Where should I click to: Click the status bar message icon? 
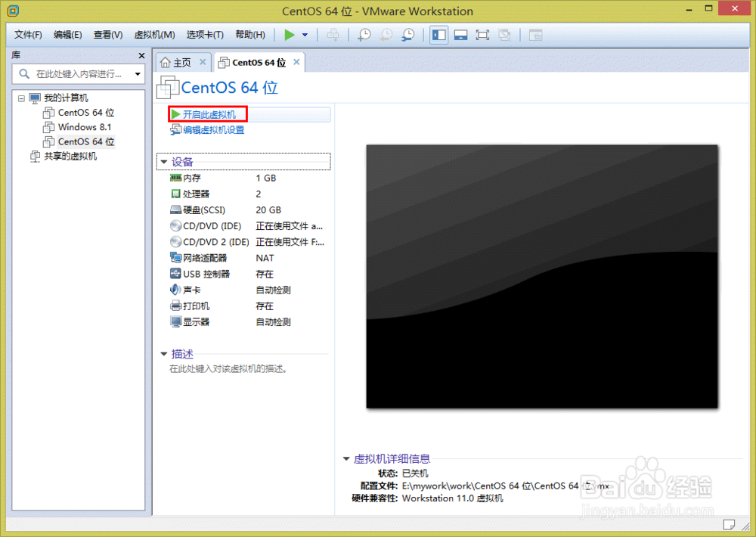click(729, 524)
